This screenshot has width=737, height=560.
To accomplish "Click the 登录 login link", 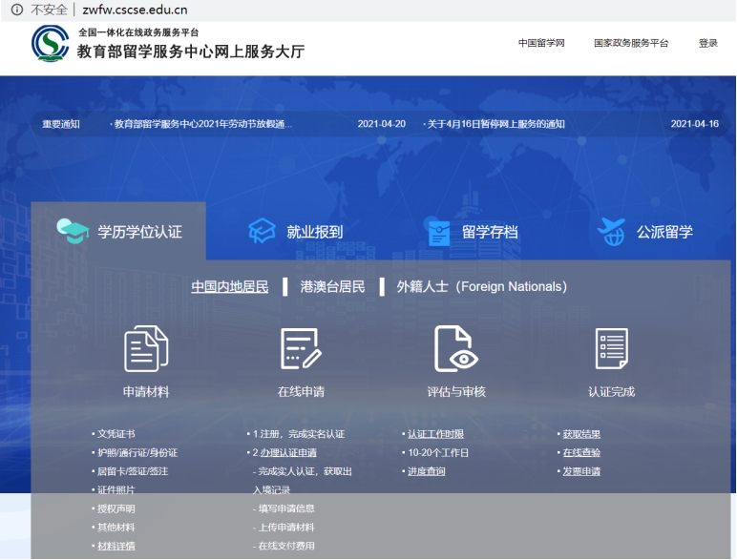I will point(707,43).
